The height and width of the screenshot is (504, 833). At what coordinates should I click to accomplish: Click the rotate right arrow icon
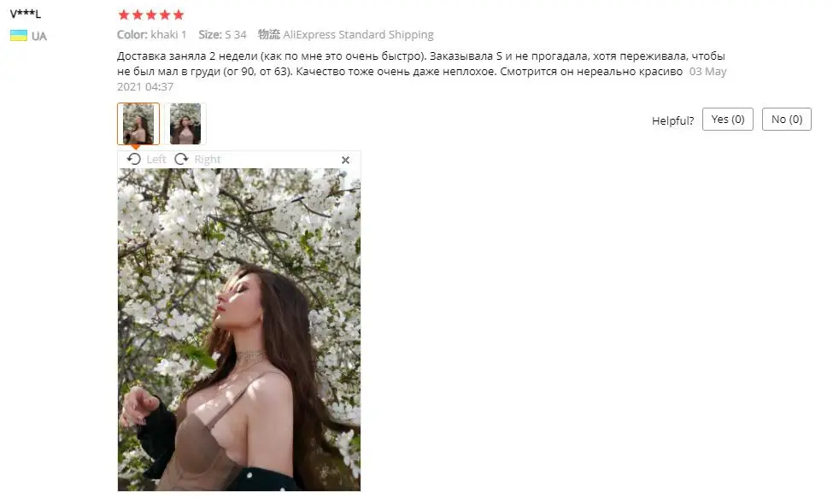[181, 160]
